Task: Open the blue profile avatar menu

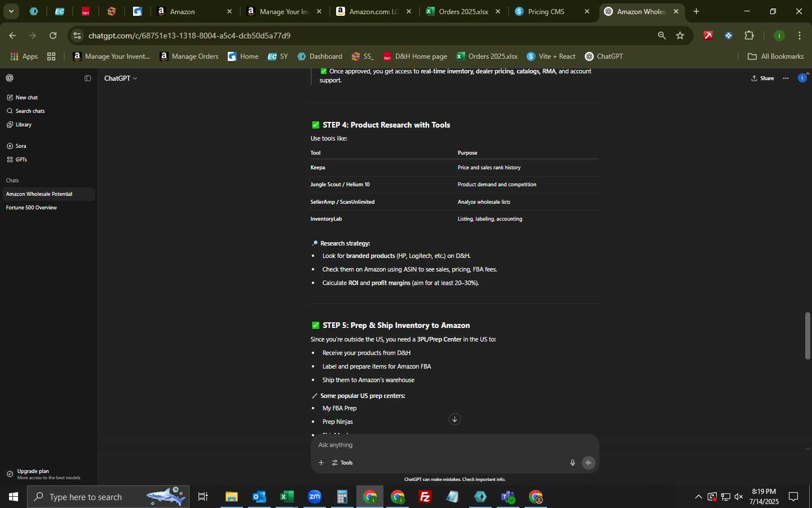Action: (802, 78)
